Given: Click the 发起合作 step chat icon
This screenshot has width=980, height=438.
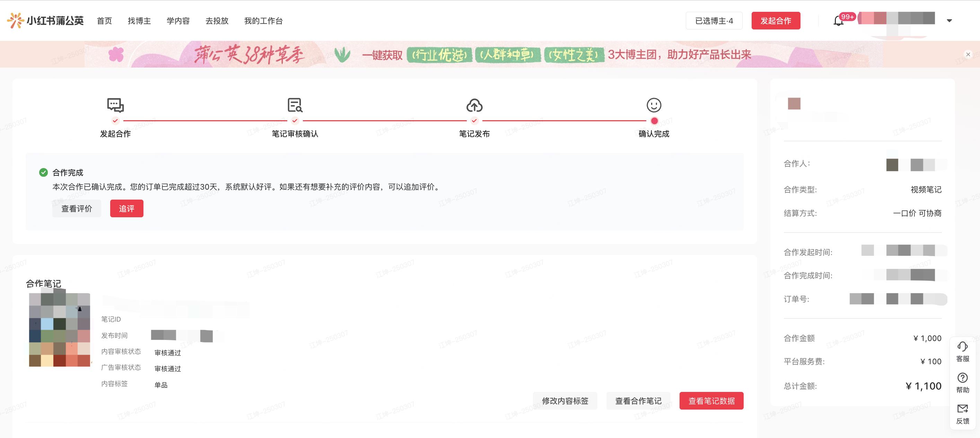Looking at the screenshot, I should click(115, 105).
